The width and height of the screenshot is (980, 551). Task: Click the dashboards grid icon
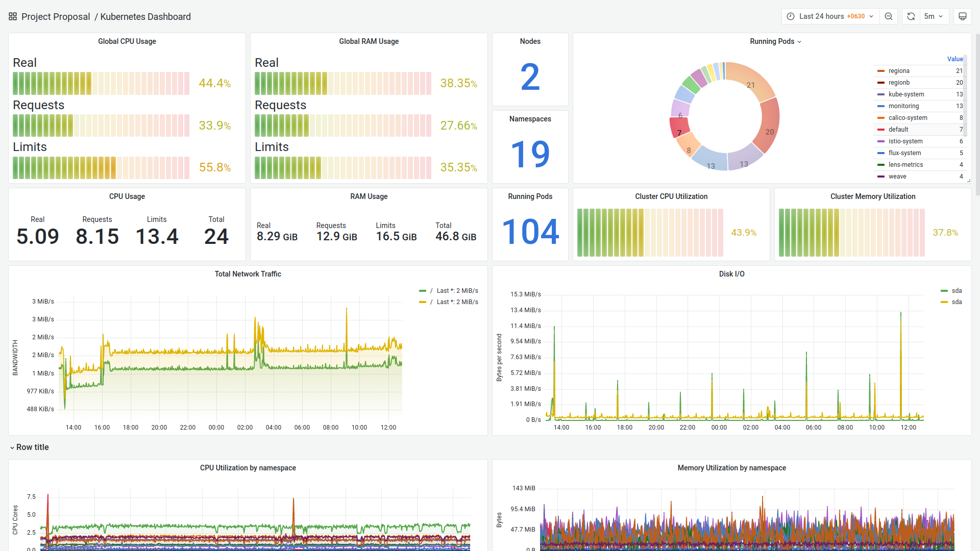pos(13,16)
